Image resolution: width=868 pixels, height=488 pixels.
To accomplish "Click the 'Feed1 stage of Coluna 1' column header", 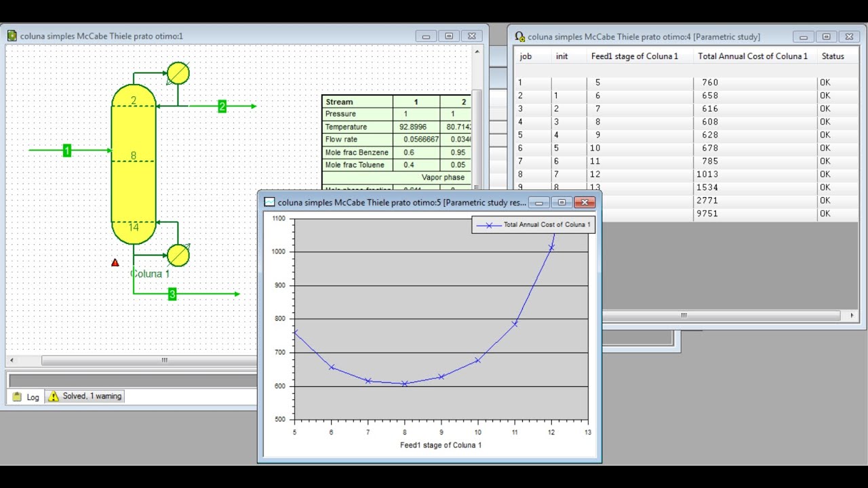I will [x=635, y=56].
